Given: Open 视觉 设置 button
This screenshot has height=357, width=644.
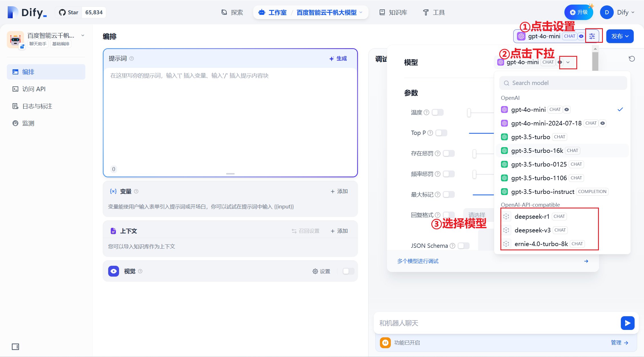Looking at the screenshot, I should coord(321,271).
